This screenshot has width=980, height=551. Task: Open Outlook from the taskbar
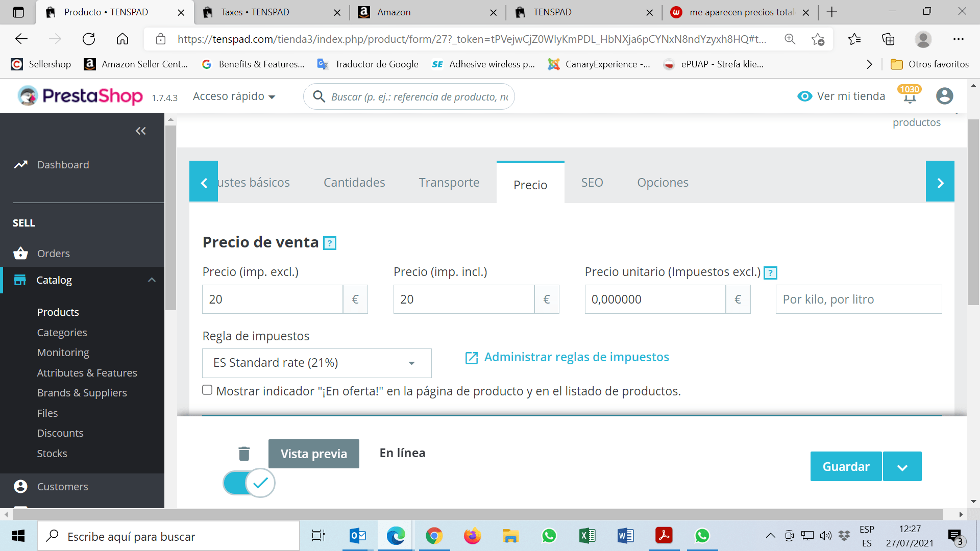click(358, 536)
